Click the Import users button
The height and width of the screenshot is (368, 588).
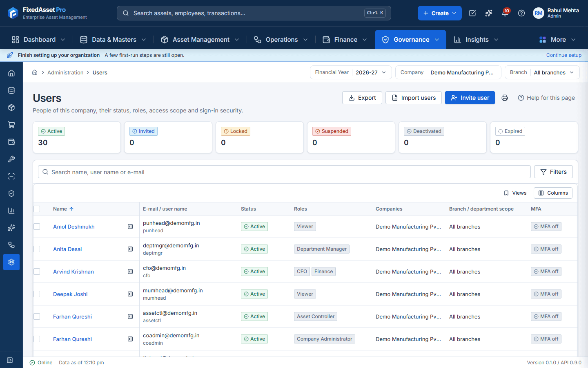(x=414, y=98)
